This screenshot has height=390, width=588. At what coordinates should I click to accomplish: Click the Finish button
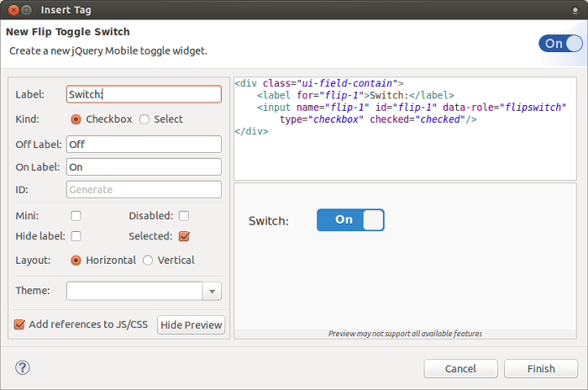click(541, 368)
